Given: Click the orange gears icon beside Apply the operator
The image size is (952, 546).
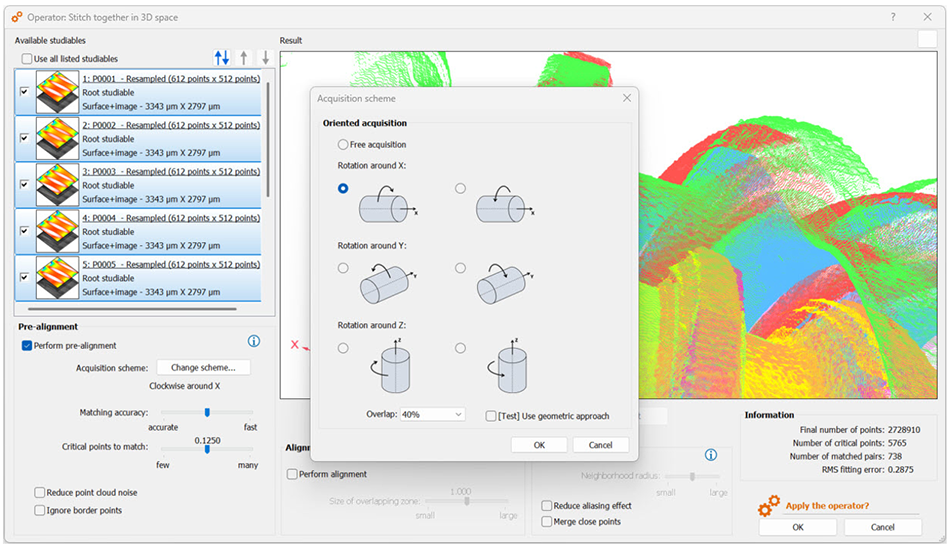Looking at the screenshot, I should point(768,505).
